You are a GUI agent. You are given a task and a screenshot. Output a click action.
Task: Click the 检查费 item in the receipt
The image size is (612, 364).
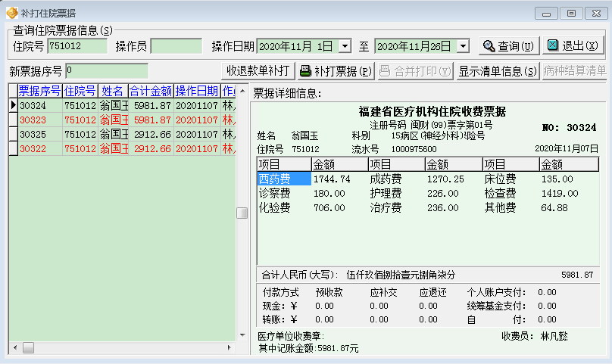(501, 193)
